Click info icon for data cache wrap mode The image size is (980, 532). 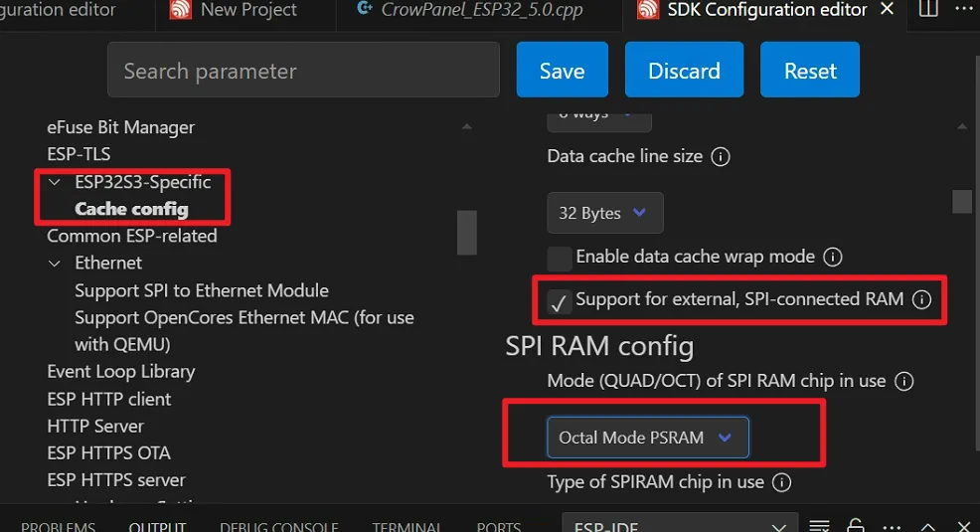tap(833, 257)
